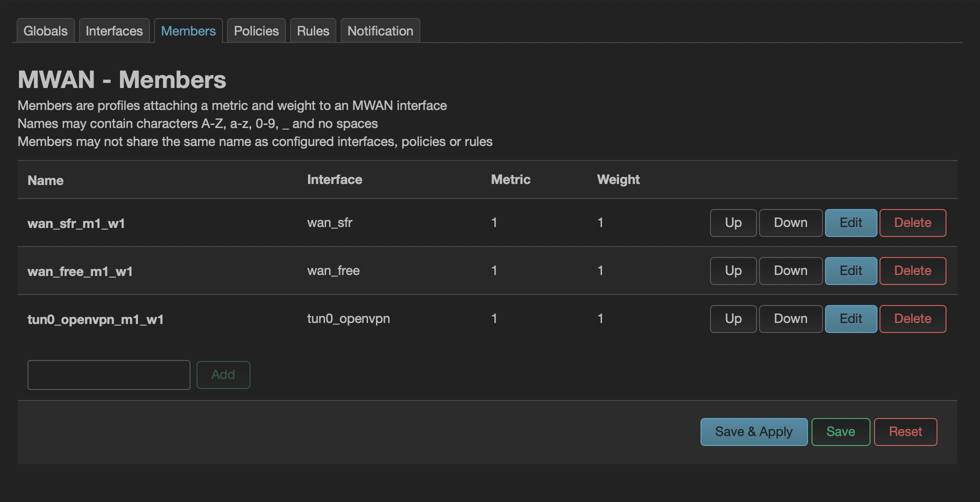The width and height of the screenshot is (980, 502).
Task: Open the Globals tab
Action: [x=45, y=31]
